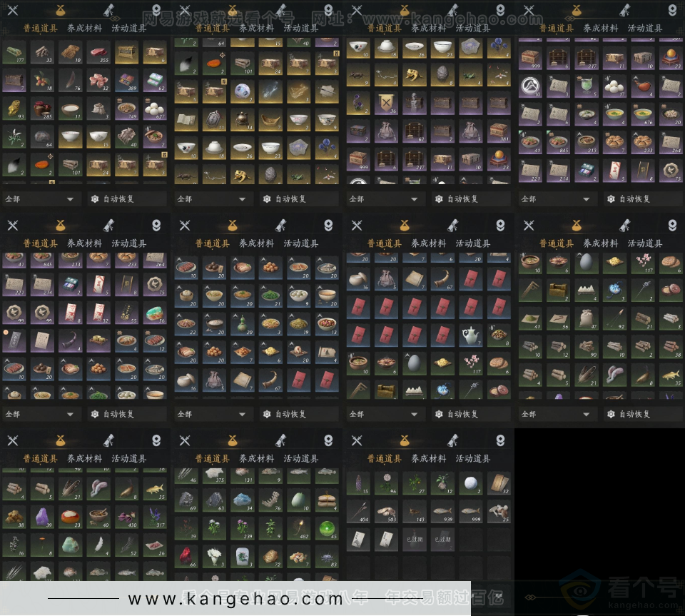Choose the arrow item counted 92
The width and height of the screenshot is (685, 616).
[614, 319]
